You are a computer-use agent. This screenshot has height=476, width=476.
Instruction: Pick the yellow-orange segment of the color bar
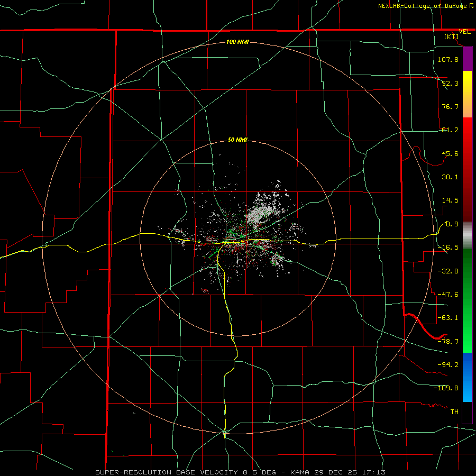tap(467, 94)
